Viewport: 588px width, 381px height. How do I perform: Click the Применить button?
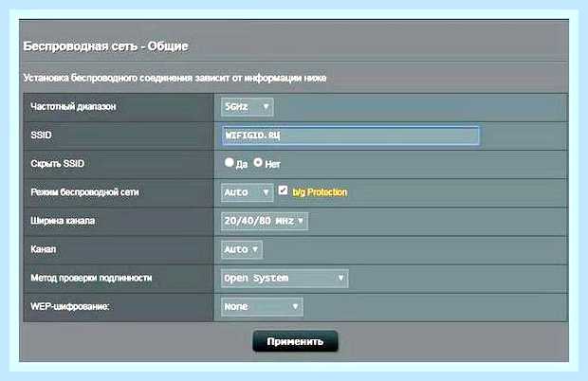pyautogui.click(x=296, y=341)
